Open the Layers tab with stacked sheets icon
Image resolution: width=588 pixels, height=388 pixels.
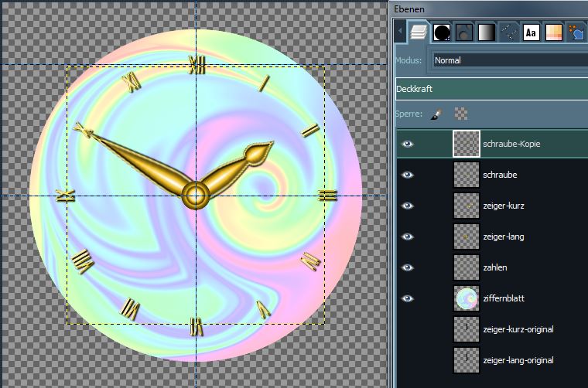point(418,32)
